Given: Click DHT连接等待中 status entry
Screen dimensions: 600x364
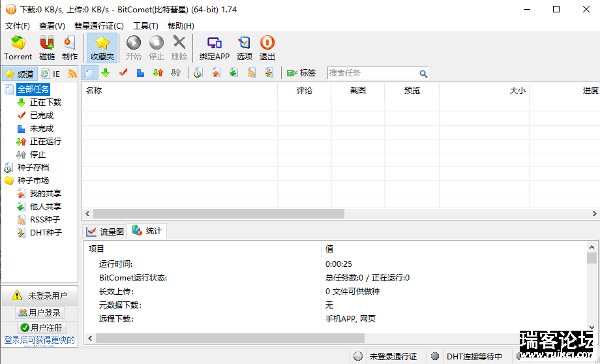Looking at the screenshot, I should [474, 356].
